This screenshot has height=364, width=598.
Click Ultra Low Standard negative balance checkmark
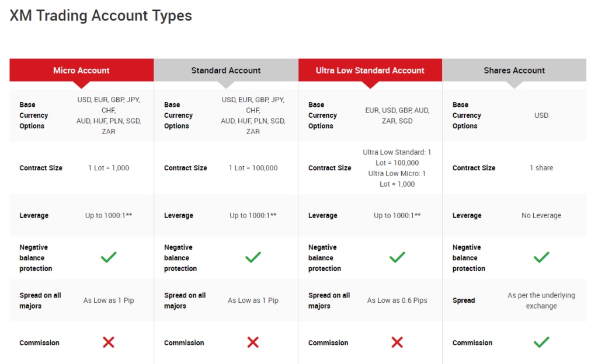pos(397,257)
